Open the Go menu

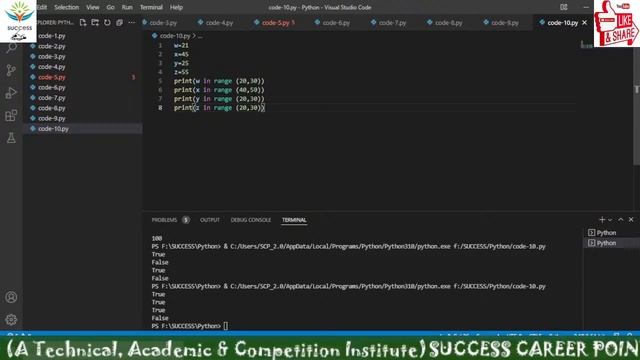pos(111,7)
